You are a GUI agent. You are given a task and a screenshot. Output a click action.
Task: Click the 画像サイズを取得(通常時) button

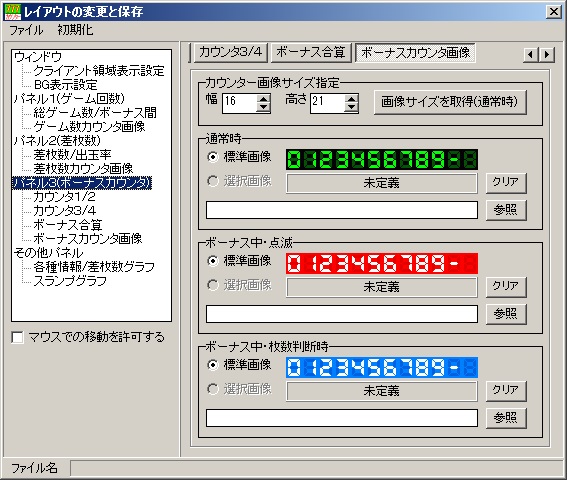click(x=450, y=102)
